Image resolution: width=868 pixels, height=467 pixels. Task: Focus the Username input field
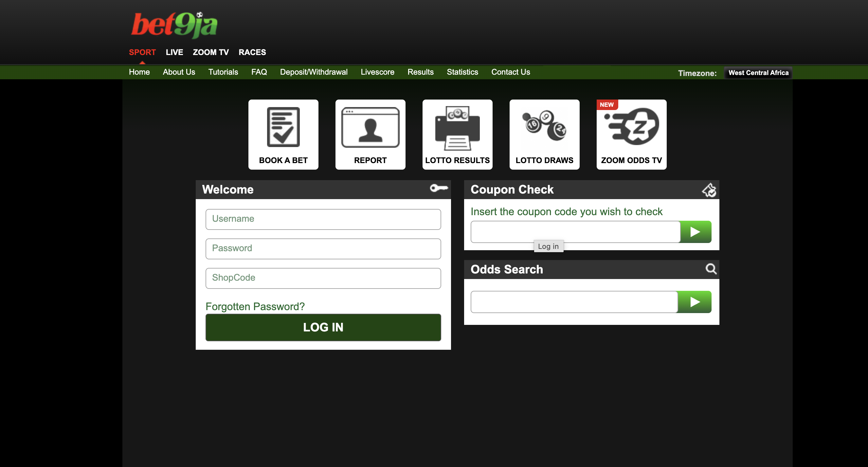323,219
